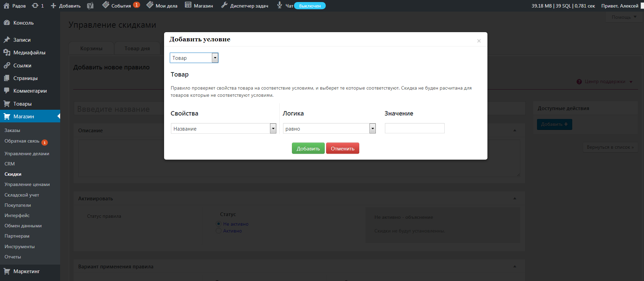Click the События count badge
Image resolution: width=644 pixels, height=281 pixels.
click(x=136, y=5)
